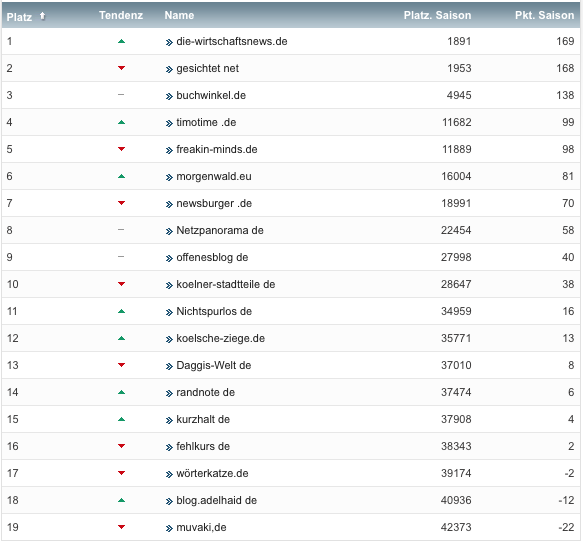Sort by the Name column header
This screenshot has width=583, height=543.
click(179, 15)
